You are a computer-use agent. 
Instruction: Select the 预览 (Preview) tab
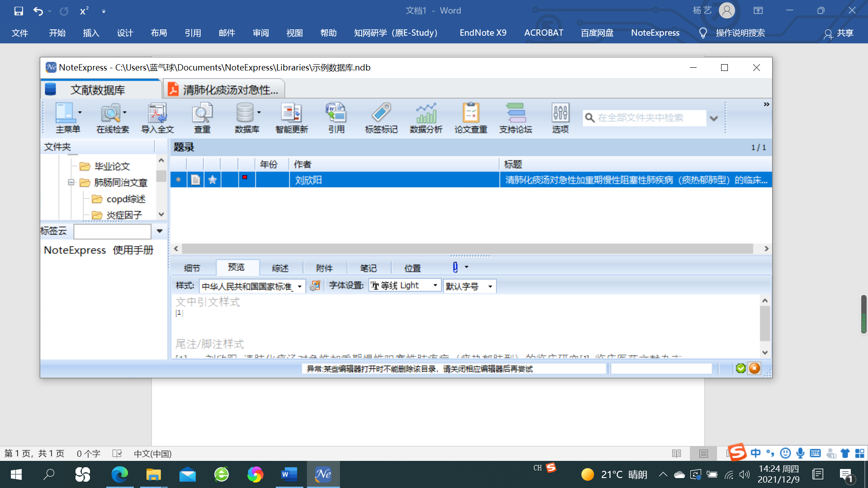(x=237, y=267)
